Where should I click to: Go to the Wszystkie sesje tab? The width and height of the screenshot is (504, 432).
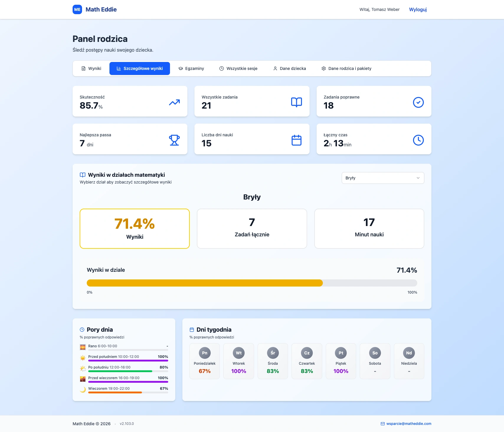coord(238,68)
